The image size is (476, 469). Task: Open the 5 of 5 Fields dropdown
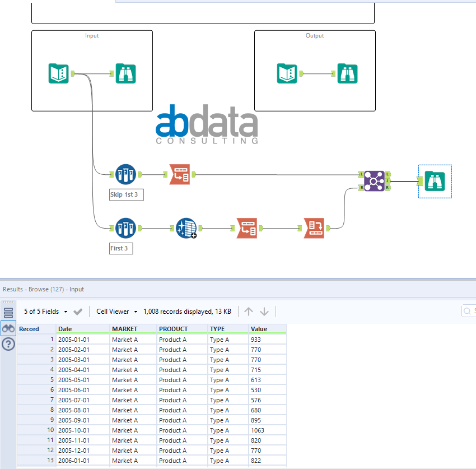pyautogui.click(x=45, y=312)
